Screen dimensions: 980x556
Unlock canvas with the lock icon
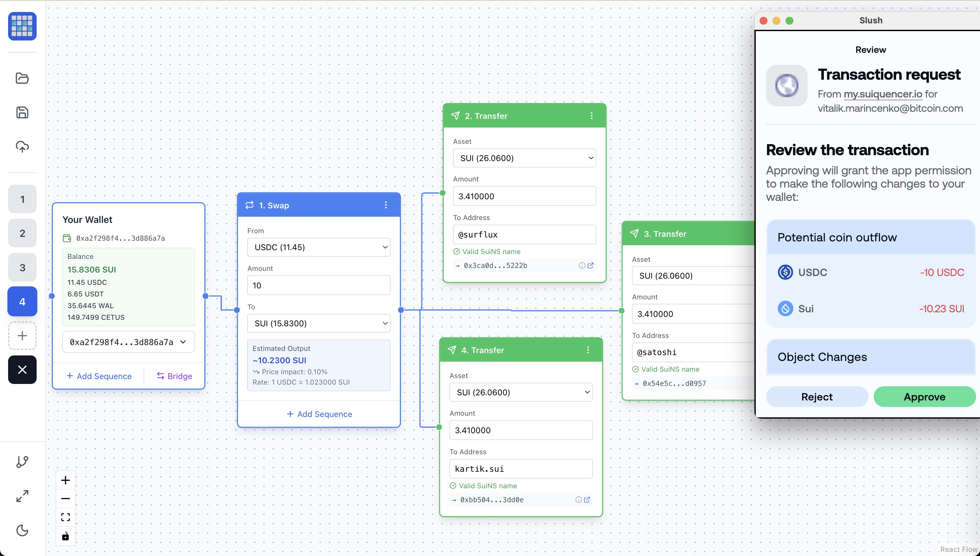tap(65, 536)
